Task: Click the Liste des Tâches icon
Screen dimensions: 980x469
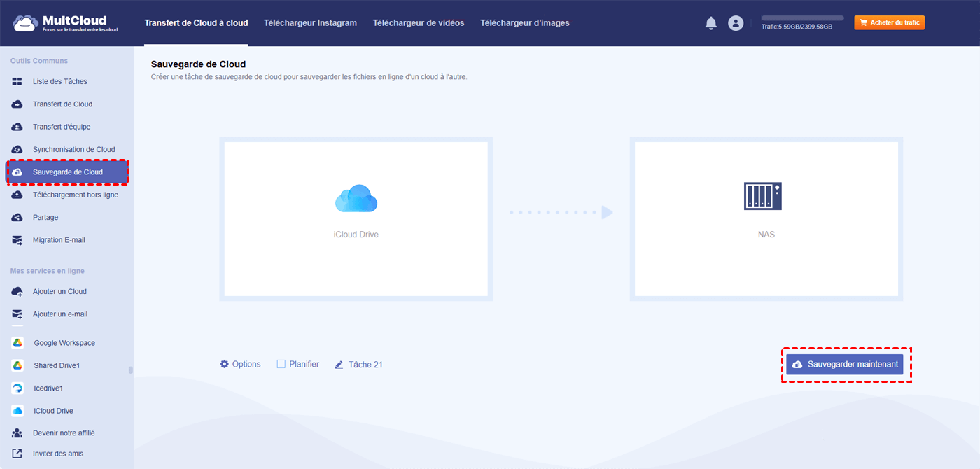Action: [x=17, y=81]
